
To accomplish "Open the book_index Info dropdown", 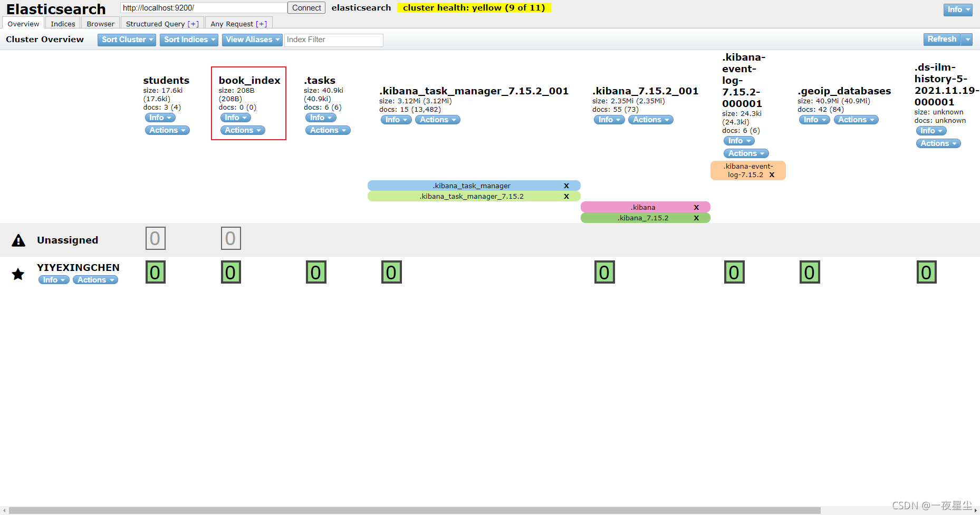I will pos(235,118).
